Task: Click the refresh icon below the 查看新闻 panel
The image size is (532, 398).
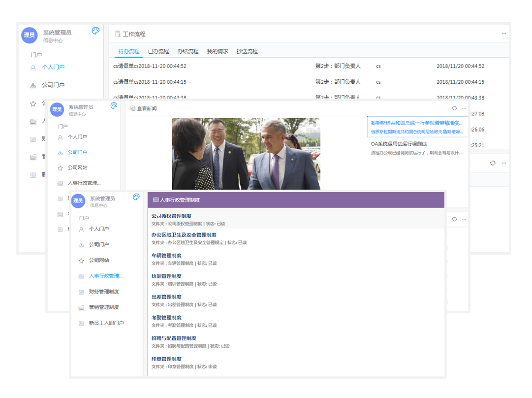Action: pos(454,219)
